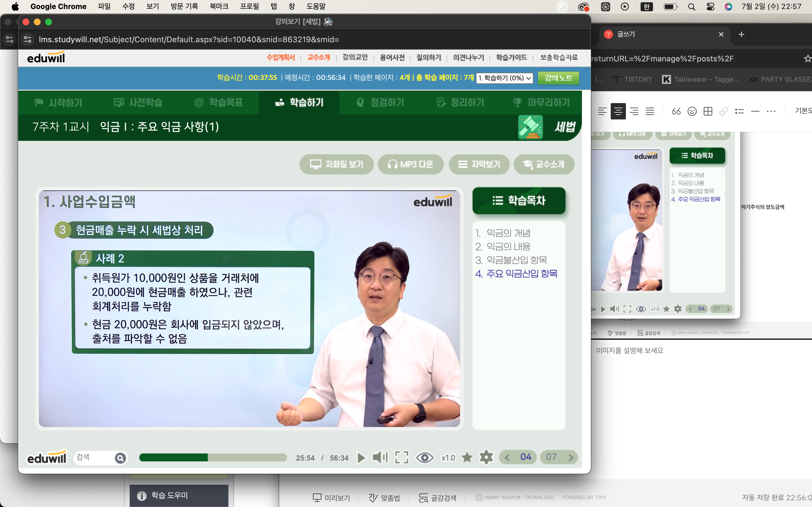Click MP3 다운 button
Image resolution: width=812 pixels, height=507 pixels.
[x=410, y=164]
